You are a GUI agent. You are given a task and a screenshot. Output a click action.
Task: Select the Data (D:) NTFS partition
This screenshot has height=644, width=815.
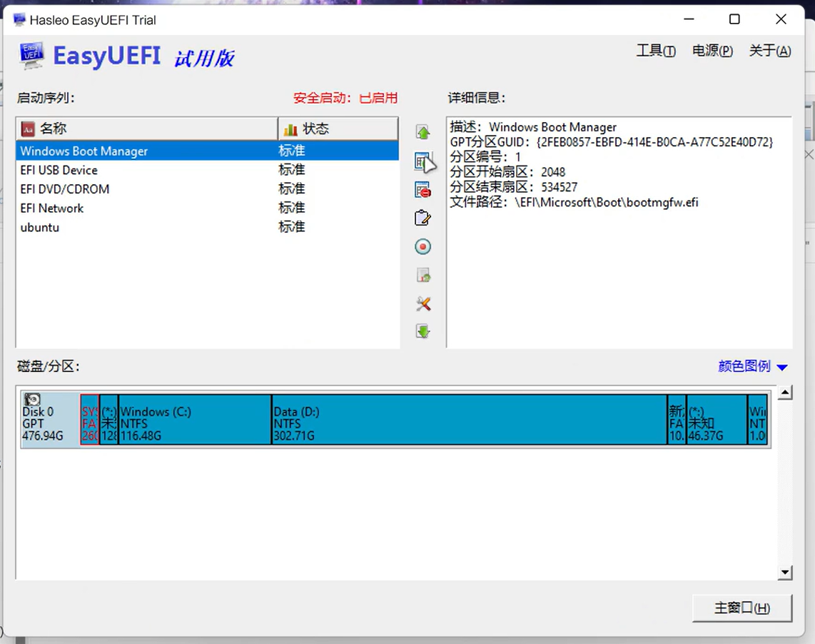point(470,419)
